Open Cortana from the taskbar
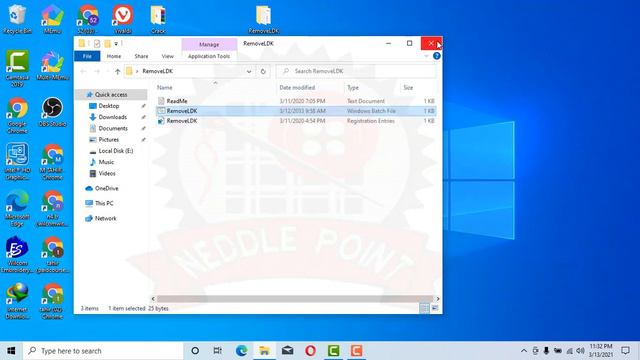Viewport: 640px width, 360px height. tap(195, 351)
